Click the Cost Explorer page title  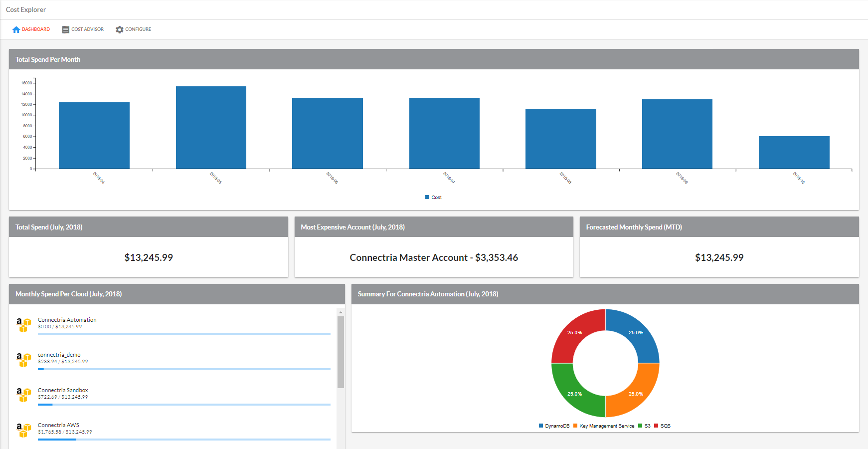pyautogui.click(x=26, y=9)
